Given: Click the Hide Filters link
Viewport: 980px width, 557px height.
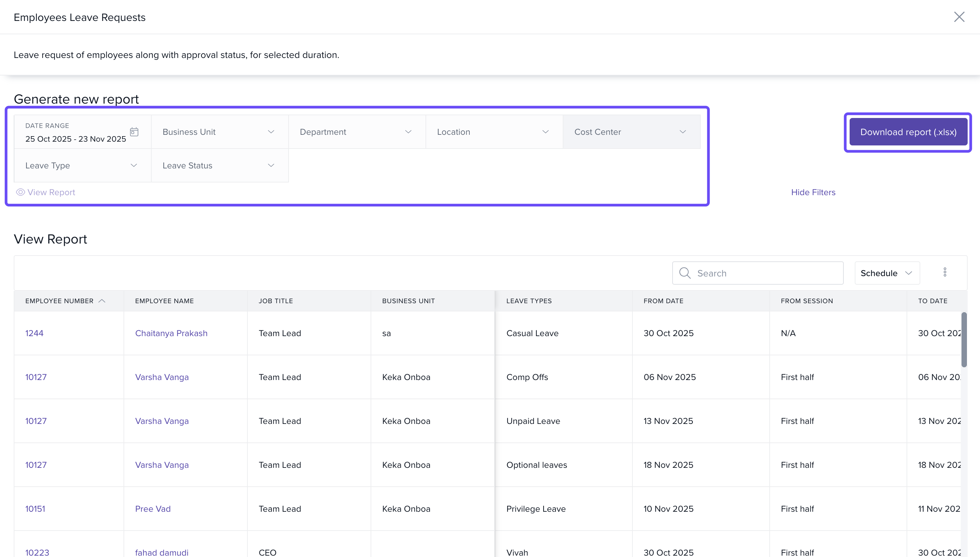Looking at the screenshot, I should point(813,192).
